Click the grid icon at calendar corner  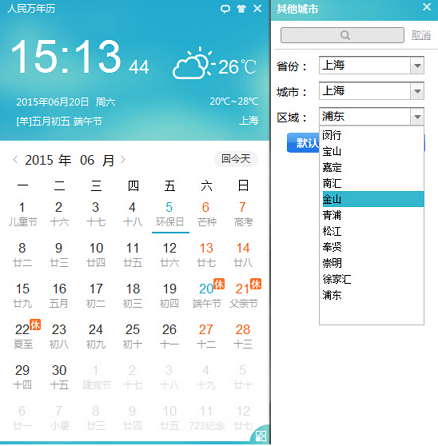[261, 435]
